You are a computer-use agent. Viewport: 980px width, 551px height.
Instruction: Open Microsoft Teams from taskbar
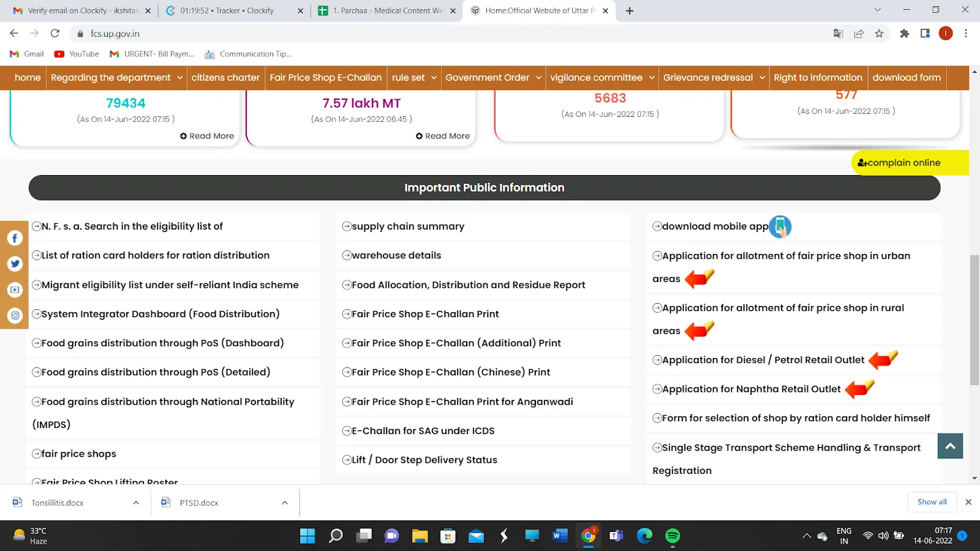(x=616, y=536)
